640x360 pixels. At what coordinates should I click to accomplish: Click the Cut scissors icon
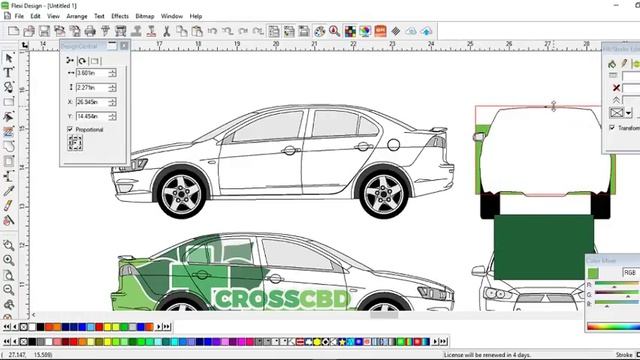click(x=167, y=31)
